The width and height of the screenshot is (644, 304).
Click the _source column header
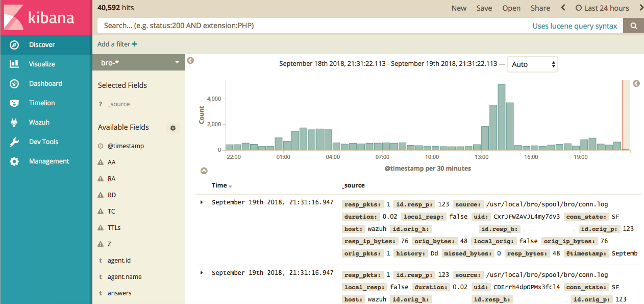click(x=353, y=185)
